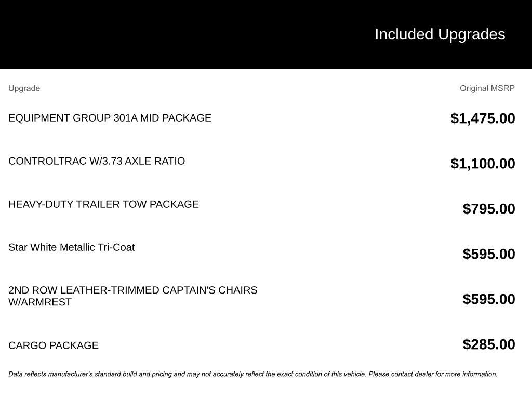
Task: Select Heavy-Duty Trailer Tow Package text
Action: pyautogui.click(x=103, y=204)
